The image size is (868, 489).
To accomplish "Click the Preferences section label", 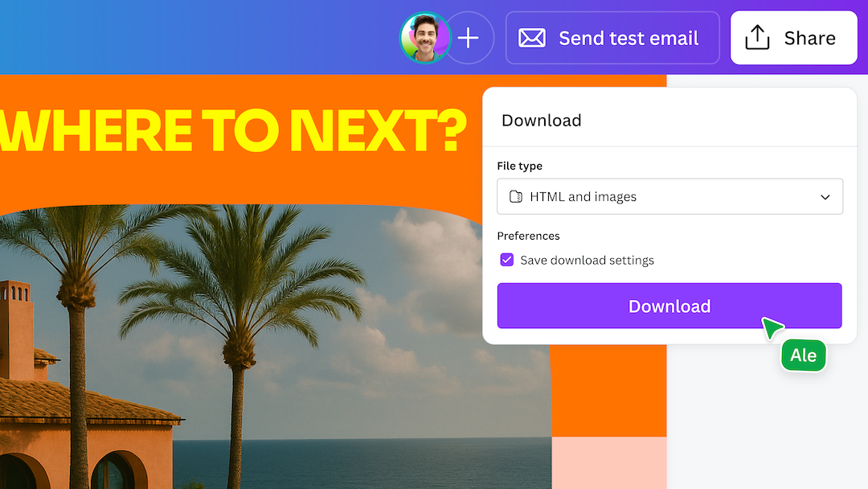I will [528, 236].
